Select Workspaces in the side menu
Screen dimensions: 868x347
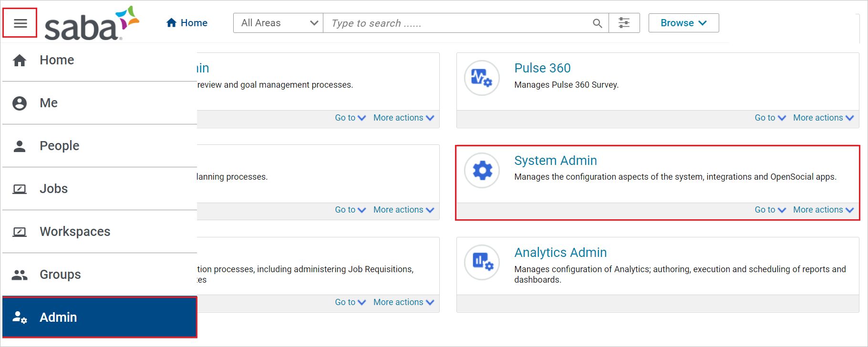[99, 232]
